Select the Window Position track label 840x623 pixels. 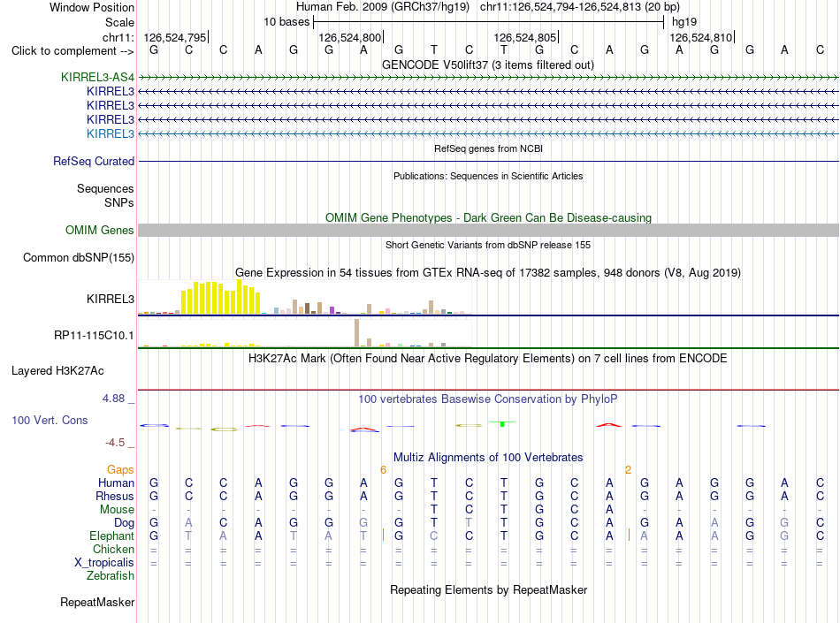tap(92, 7)
